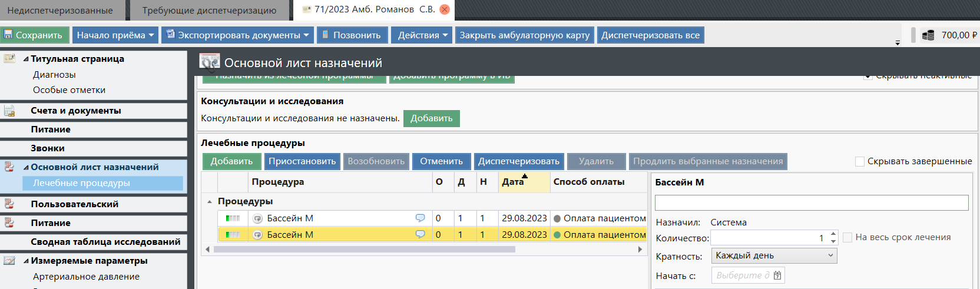Increase the Количество value with the up arrow
The image size is (980, 289).
(833, 234)
